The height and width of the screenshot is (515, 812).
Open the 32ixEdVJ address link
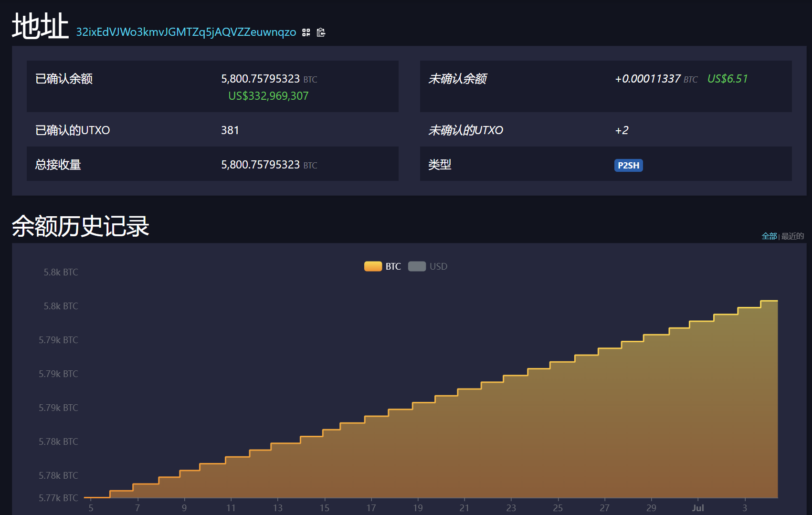pos(186,32)
